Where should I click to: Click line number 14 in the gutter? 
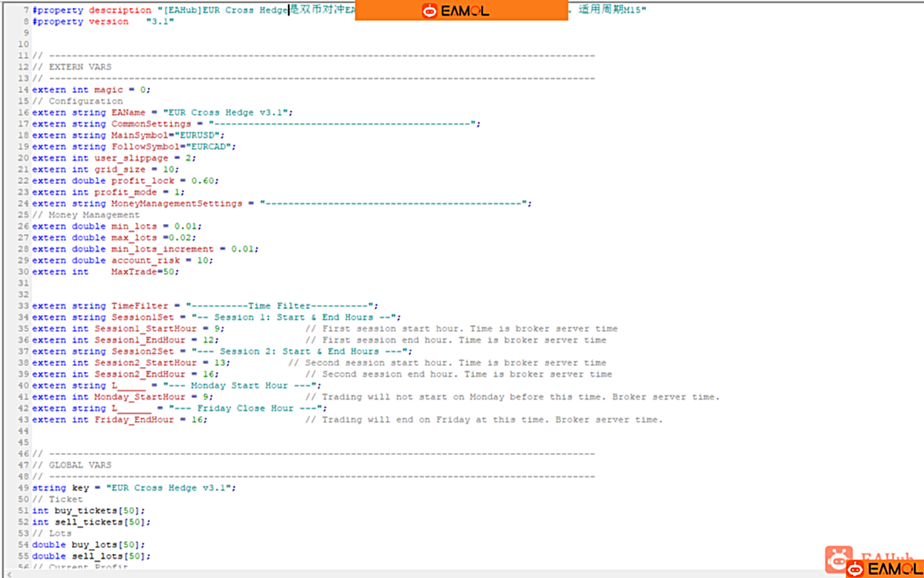click(23, 90)
